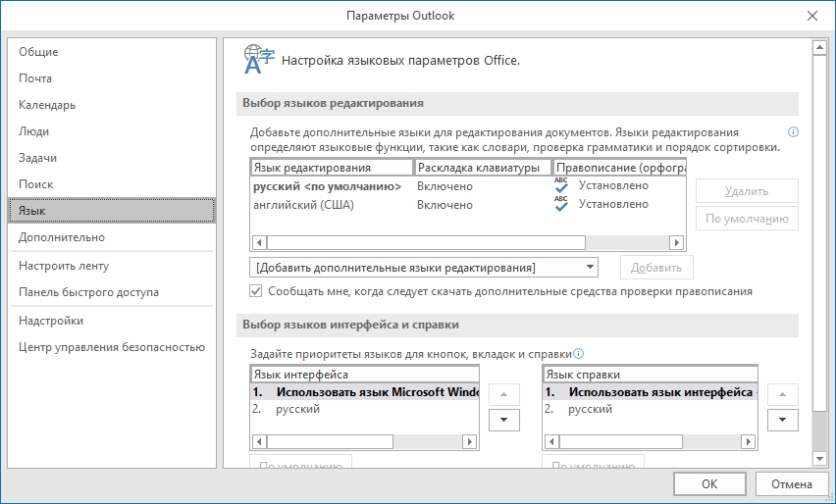Open the Почта settings category
This screenshot has width=836, height=504.
tap(112, 78)
